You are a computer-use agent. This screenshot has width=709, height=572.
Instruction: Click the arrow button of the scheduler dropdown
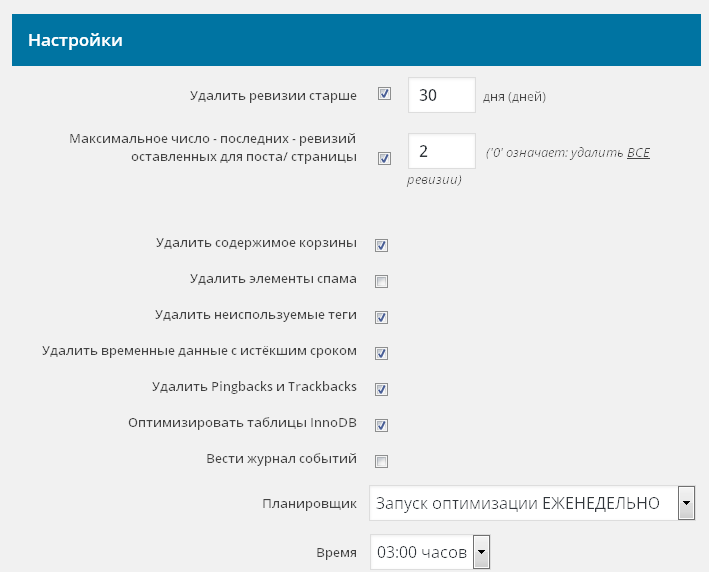pyautogui.click(x=686, y=503)
